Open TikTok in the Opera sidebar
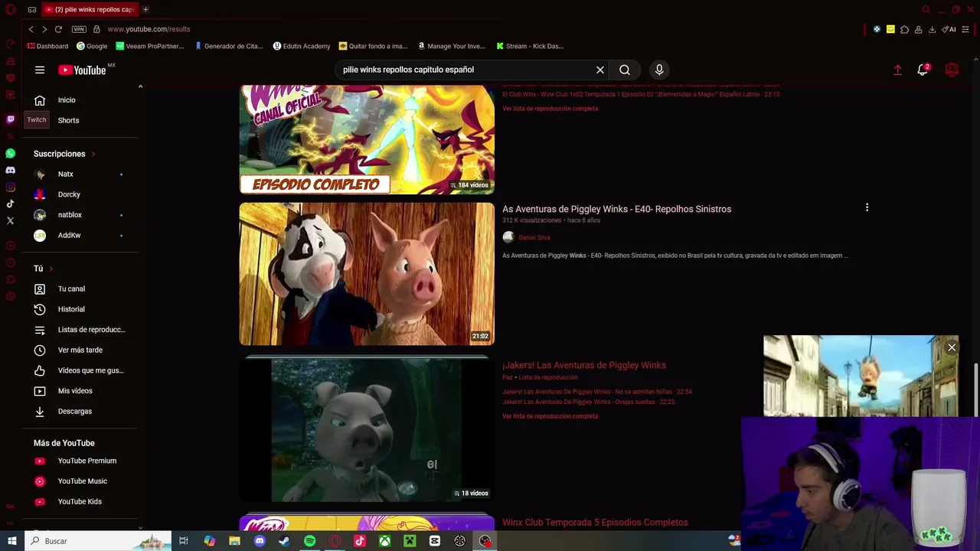 tap(10, 204)
